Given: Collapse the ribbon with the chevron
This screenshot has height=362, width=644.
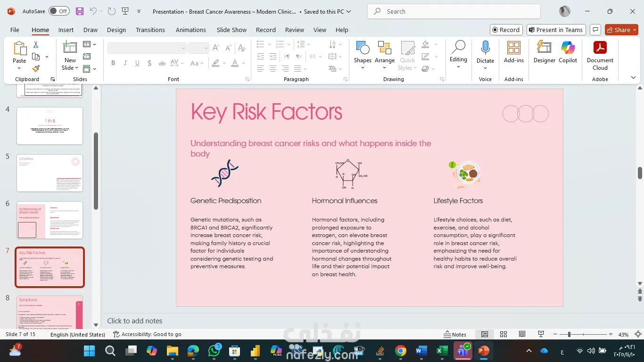Looking at the screenshot, I should point(633,78).
